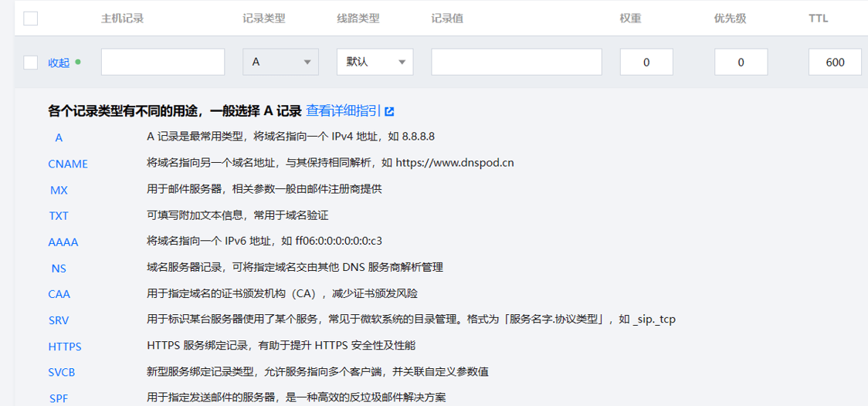This screenshot has height=406, width=868.
Task: Select the AAAA record type
Action: coord(63,242)
